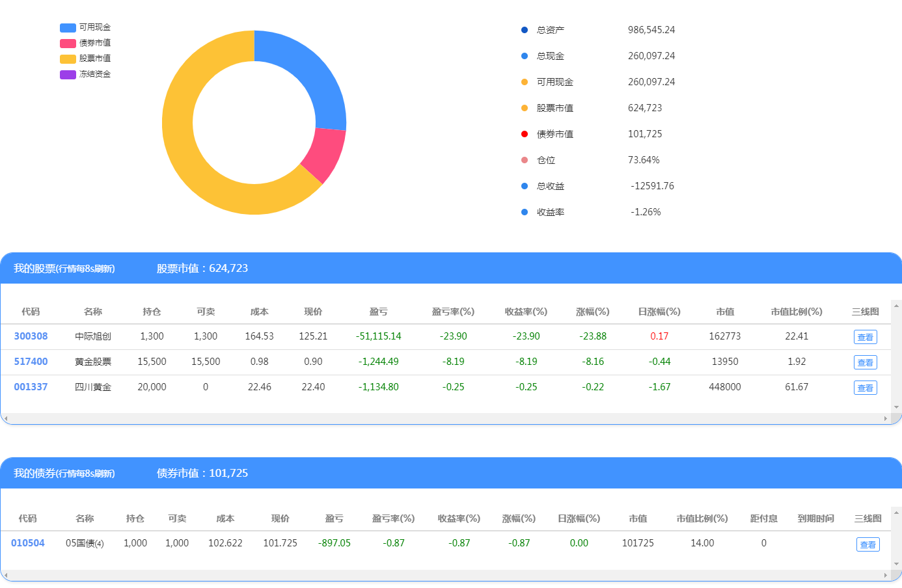Screen dimensions: 902x588
Task: View 三线图 chart for 黄金股票
Action: (865, 362)
